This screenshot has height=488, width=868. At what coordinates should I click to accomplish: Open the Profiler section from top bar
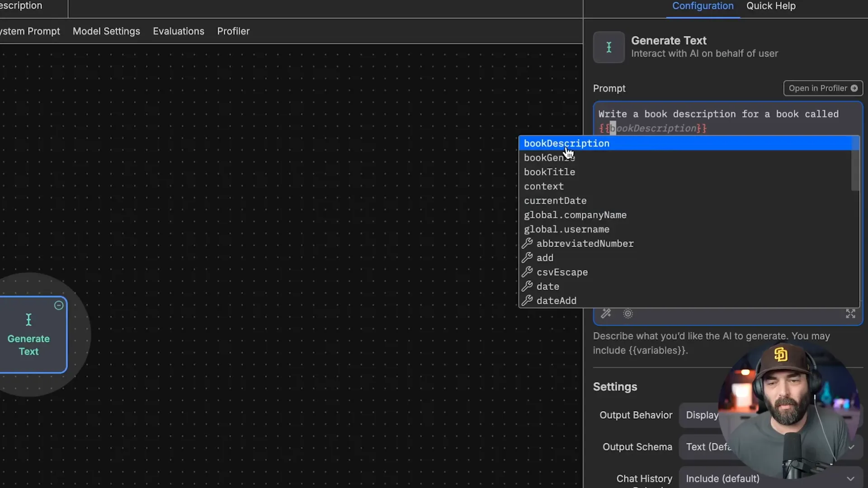coord(233,31)
